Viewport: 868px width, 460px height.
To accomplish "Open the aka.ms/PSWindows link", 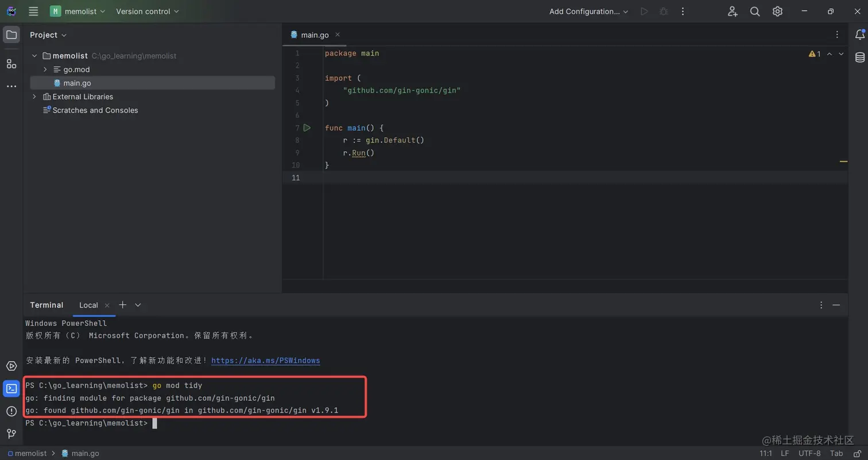I will tap(265, 361).
